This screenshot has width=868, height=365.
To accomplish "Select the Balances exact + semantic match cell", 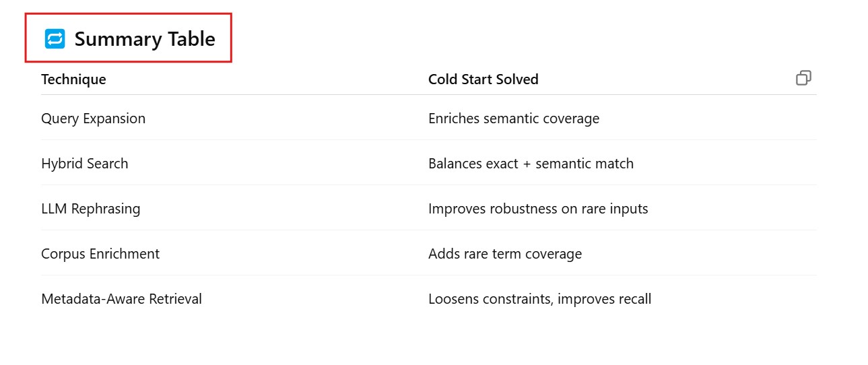I will pyautogui.click(x=531, y=164).
